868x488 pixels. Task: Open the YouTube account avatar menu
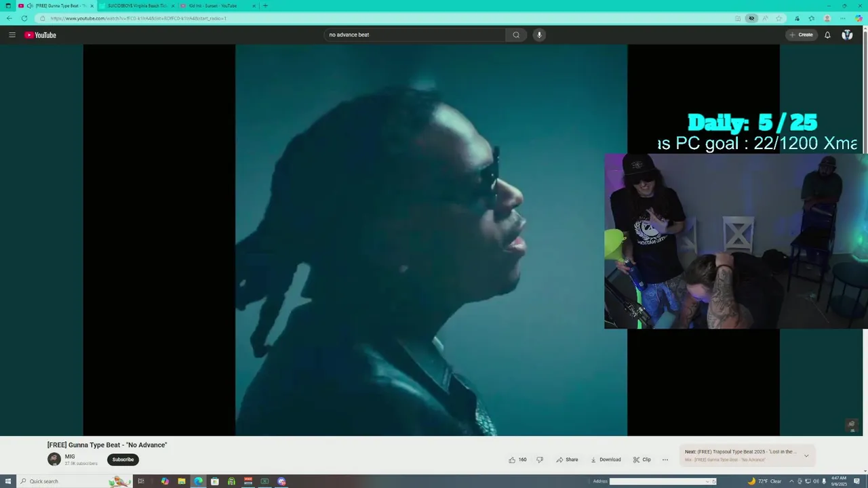847,35
